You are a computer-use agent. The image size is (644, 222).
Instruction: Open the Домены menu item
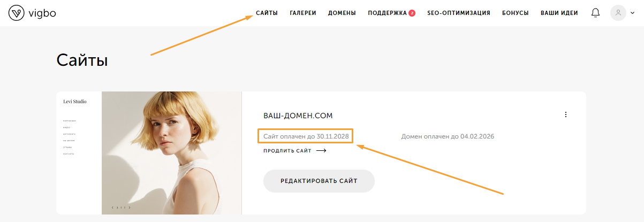coord(342,13)
